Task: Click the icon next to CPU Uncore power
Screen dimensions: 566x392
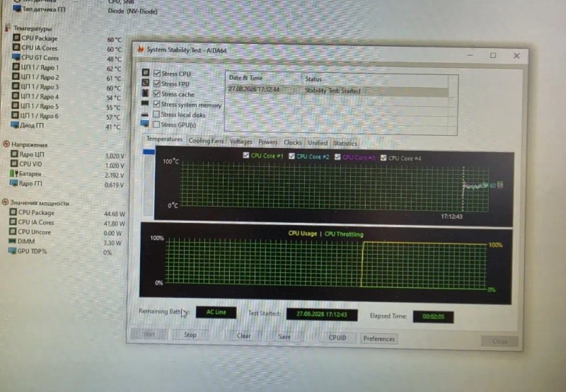Action: pos(13,231)
